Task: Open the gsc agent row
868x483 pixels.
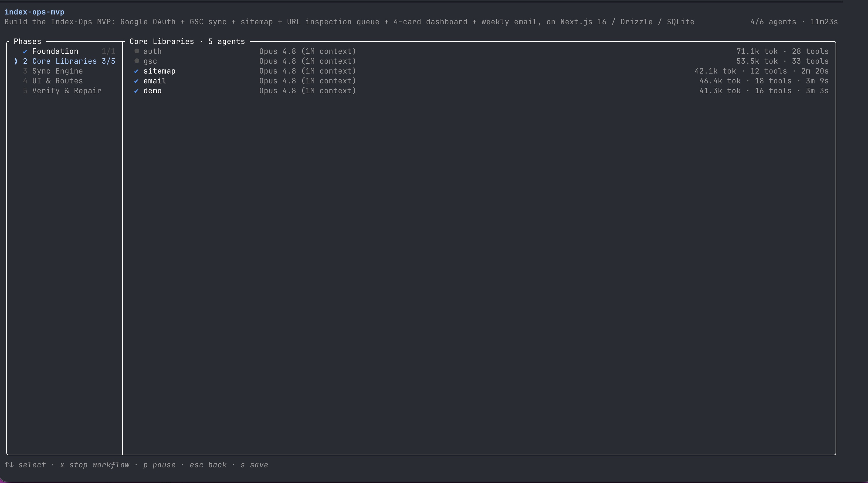Action: coord(481,61)
